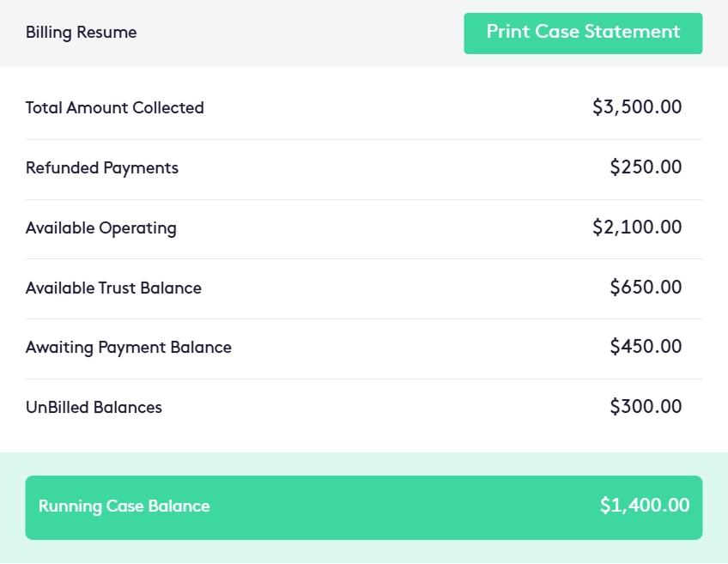728x564 pixels.
Task: Select the $3,500.00 total collected amount
Action: point(637,107)
